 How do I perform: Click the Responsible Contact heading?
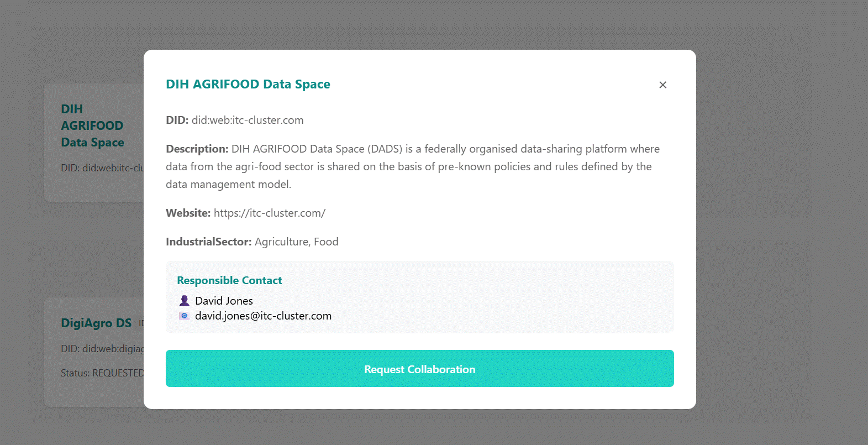tap(229, 280)
